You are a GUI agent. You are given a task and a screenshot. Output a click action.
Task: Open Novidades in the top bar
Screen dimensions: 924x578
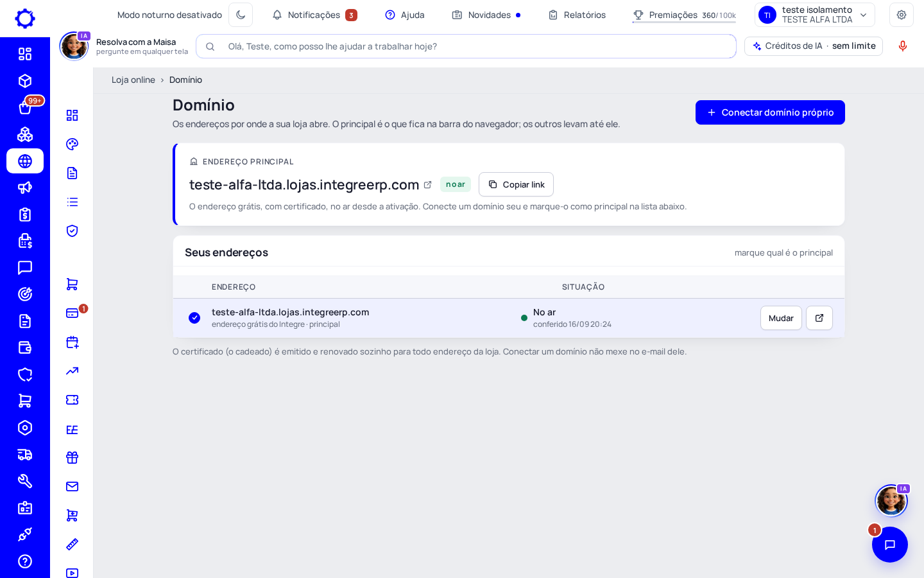click(x=486, y=15)
